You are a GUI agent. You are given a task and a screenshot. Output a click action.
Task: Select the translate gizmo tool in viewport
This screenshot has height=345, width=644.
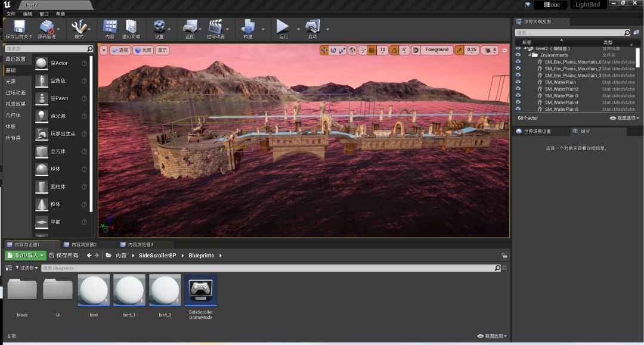tap(324, 50)
